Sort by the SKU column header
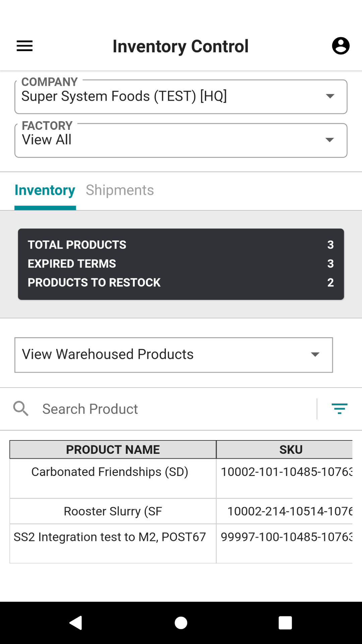This screenshot has width=362, height=644. pos(291,449)
